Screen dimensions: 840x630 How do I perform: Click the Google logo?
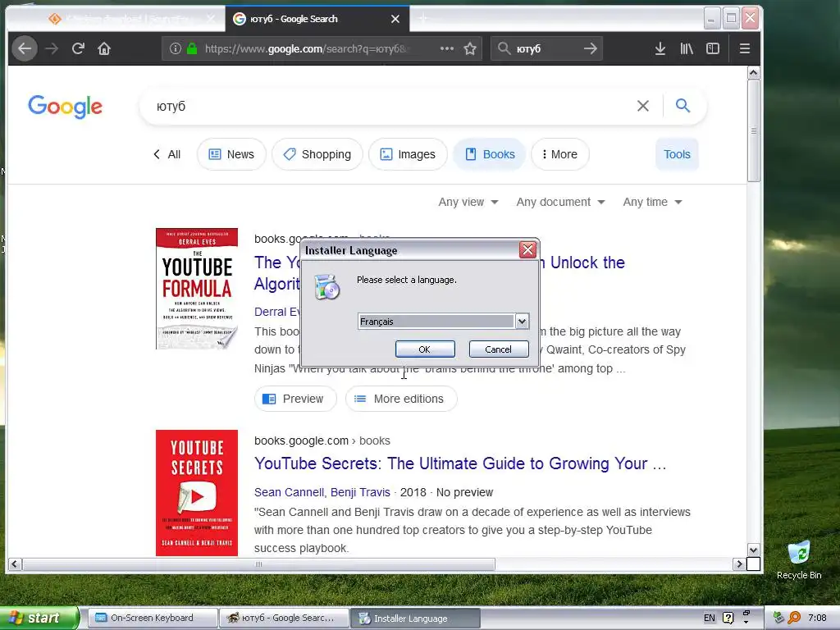65,107
